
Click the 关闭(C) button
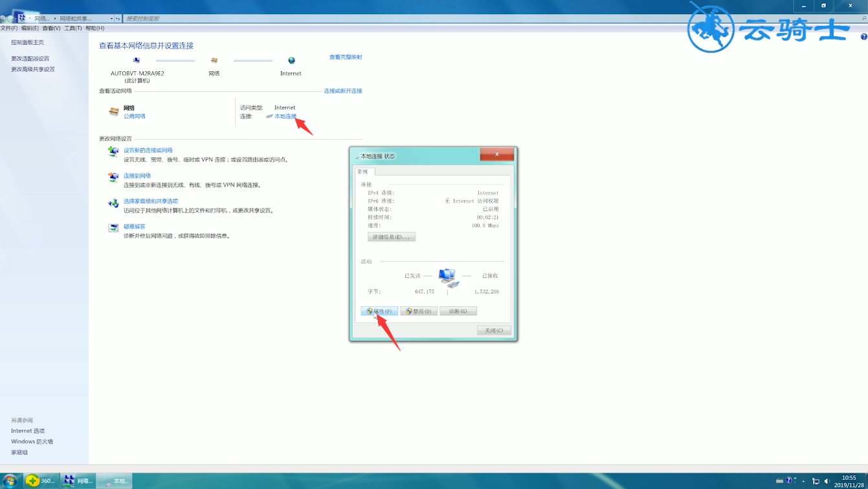pos(494,330)
